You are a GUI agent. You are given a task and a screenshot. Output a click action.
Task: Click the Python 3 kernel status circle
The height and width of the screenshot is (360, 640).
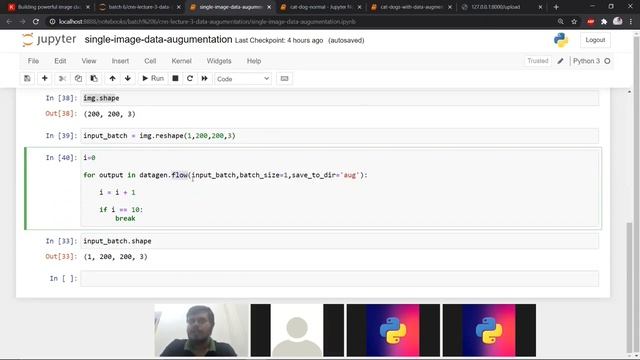(x=607, y=61)
